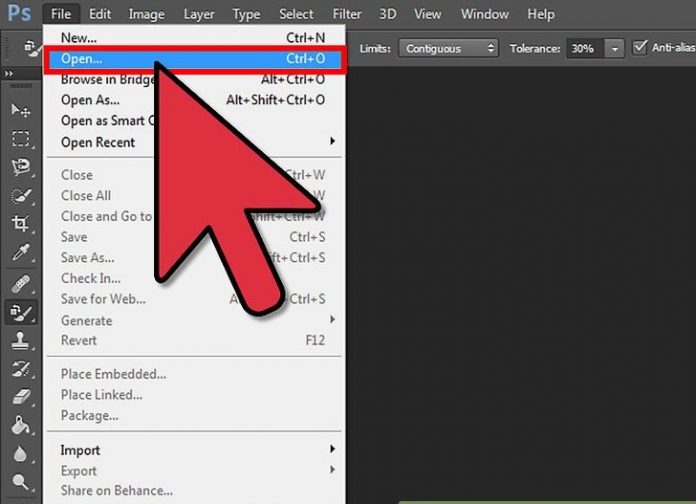Open the Limits Contiguous dropdown
This screenshot has width=696, height=504.
click(449, 48)
